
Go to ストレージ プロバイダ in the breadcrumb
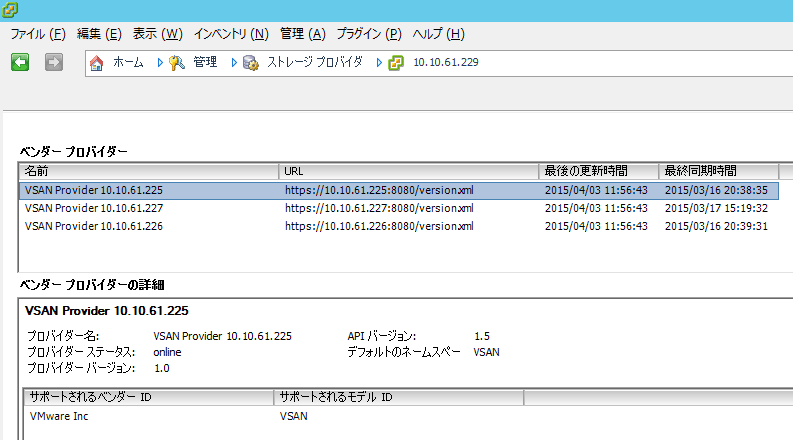[315, 62]
